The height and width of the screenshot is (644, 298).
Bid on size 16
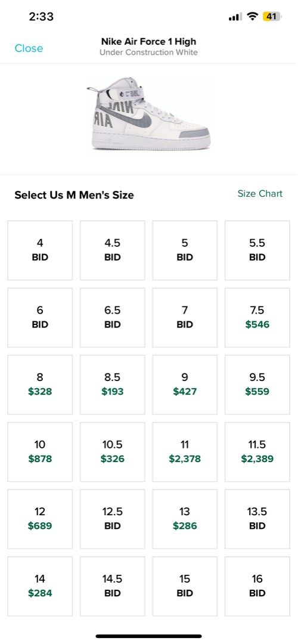tap(257, 586)
